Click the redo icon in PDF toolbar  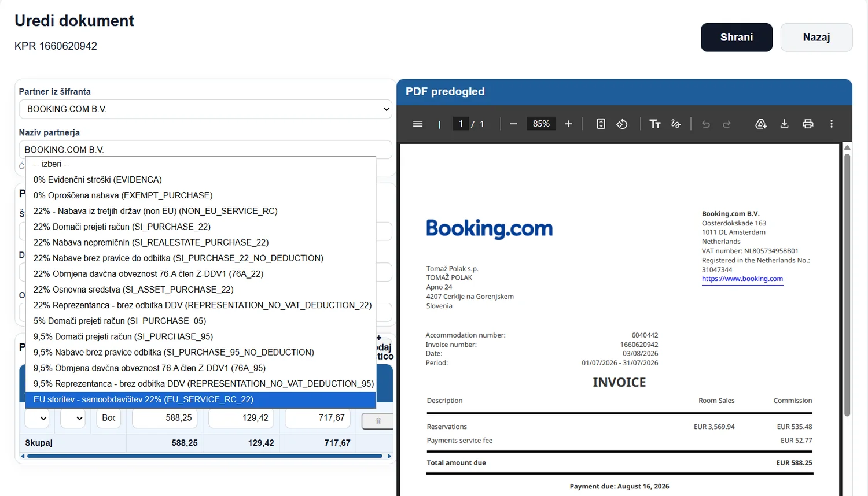[x=727, y=124]
